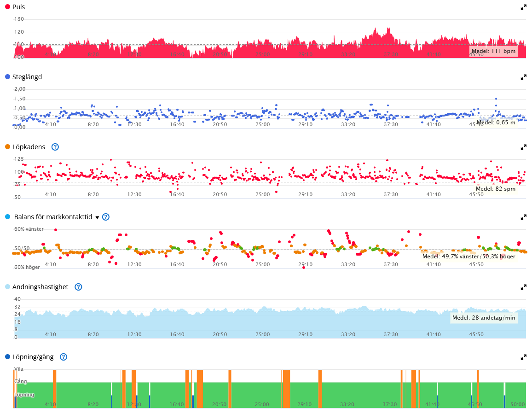This screenshot has width=532, height=414.
Task: Open help for Löpning/gång
Action: tap(64, 357)
